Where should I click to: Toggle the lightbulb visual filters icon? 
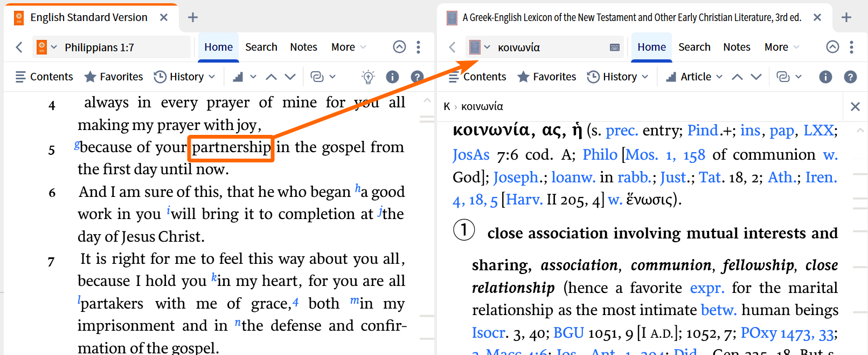pos(368,77)
